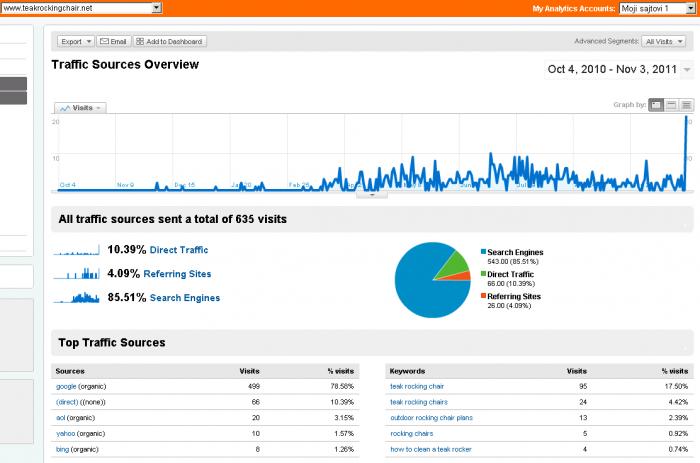Open the All Visits advanced segments dropdown
The height and width of the screenshot is (463, 700).
[x=663, y=42]
